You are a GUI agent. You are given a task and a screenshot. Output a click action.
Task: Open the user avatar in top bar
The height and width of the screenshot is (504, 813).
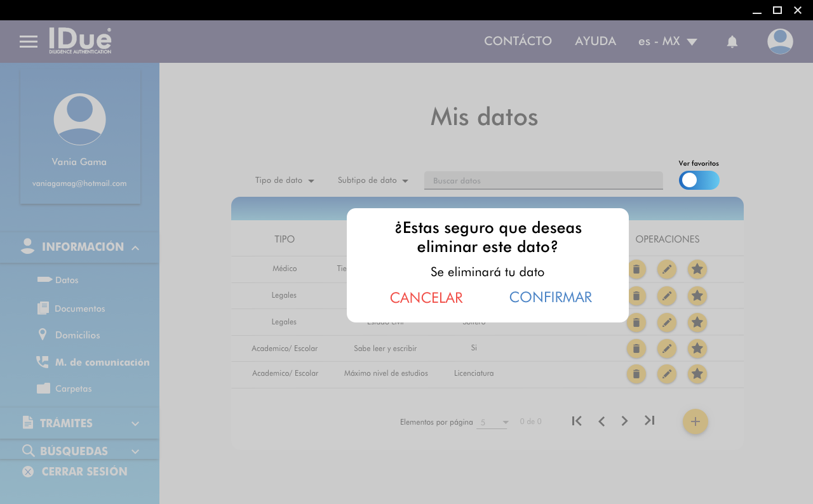click(x=779, y=42)
